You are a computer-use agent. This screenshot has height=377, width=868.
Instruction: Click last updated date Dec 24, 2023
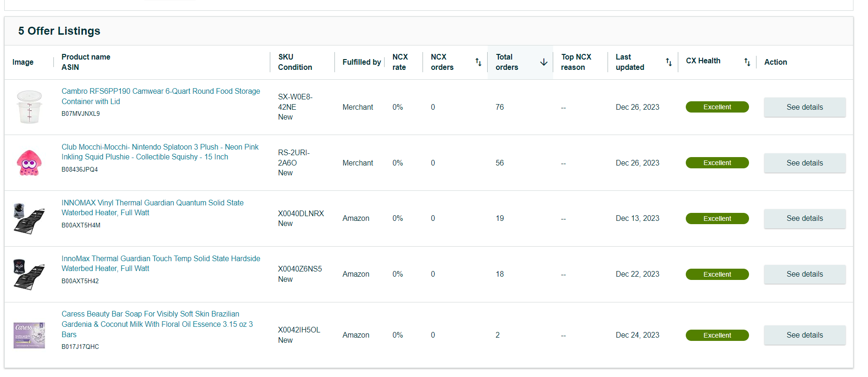[638, 335]
